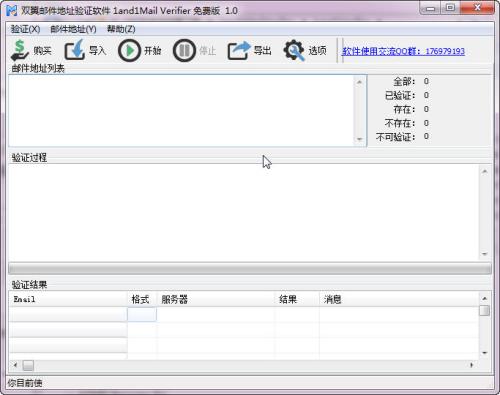Select the highlighted 格式 cell in first row
Viewport: 500px width, 395px height.
pyautogui.click(x=142, y=314)
